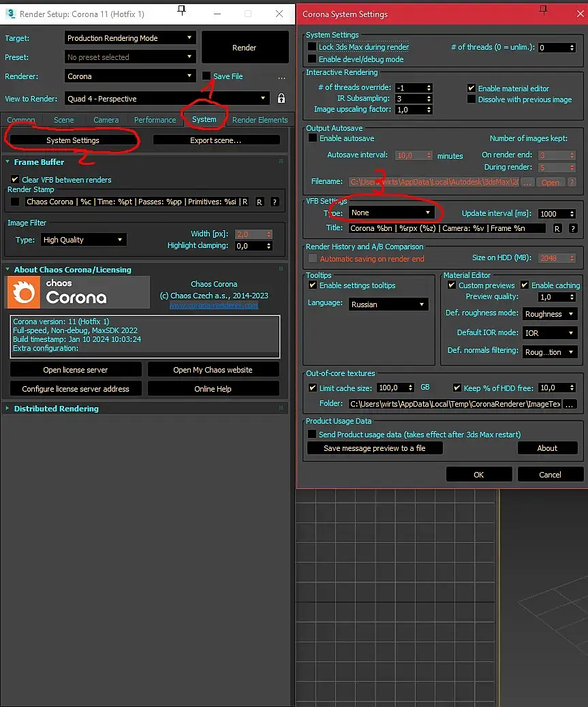
Task: Switch to the Performance tab
Action: point(155,120)
